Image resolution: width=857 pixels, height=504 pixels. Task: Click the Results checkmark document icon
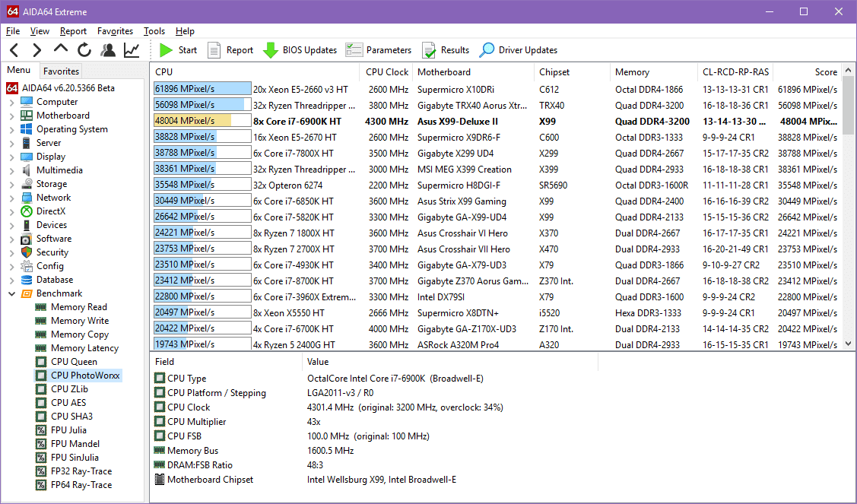(429, 50)
